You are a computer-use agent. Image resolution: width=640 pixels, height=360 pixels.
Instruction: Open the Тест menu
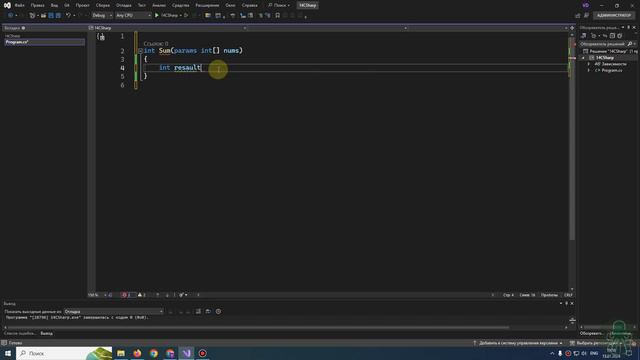click(x=141, y=5)
